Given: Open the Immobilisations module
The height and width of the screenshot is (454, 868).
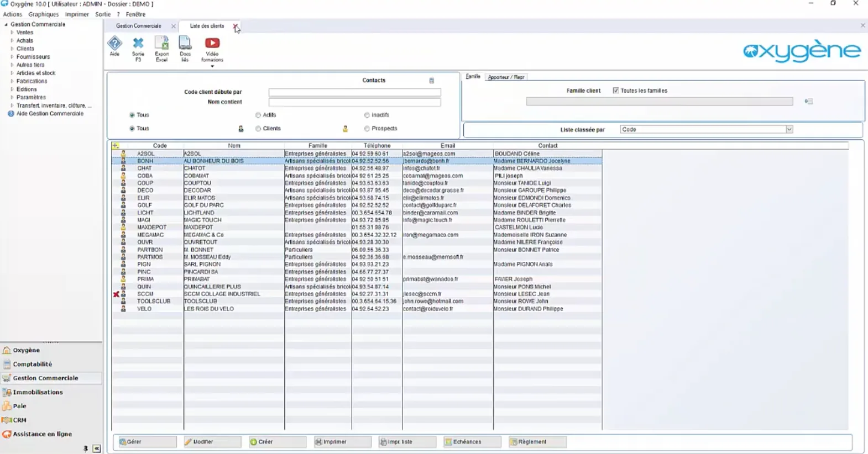Looking at the screenshot, I should [x=38, y=392].
